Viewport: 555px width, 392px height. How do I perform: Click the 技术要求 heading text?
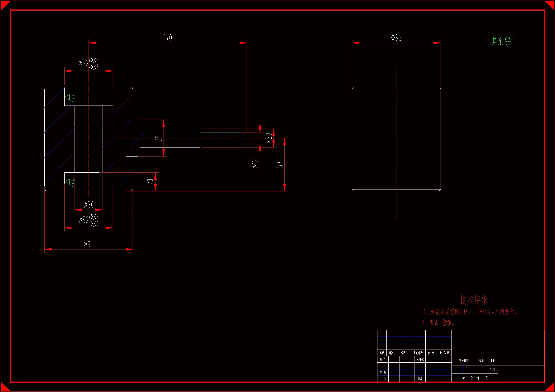(474, 300)
